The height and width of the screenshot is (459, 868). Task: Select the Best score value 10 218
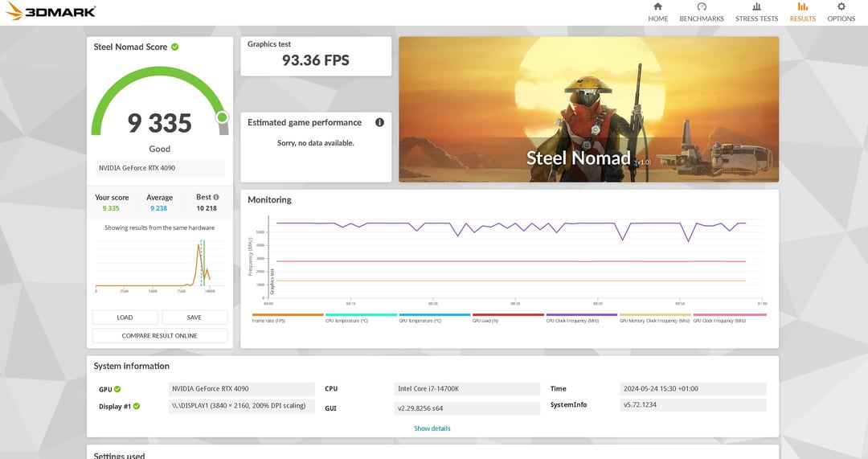pyautogui.click(x=207, y=208)
